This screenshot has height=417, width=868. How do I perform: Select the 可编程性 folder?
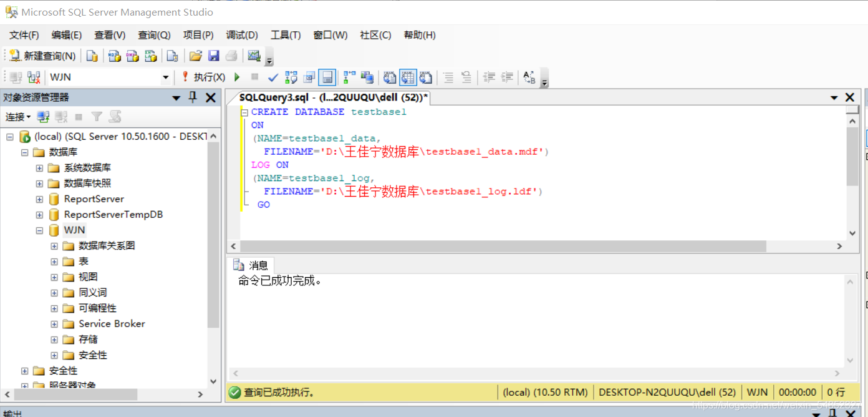97,308
